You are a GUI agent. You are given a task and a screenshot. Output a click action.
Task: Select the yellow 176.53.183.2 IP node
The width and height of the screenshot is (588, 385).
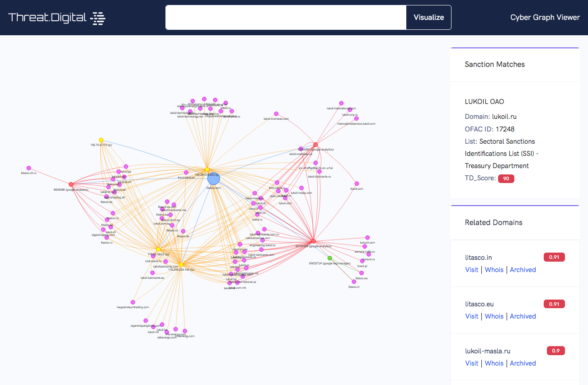tap(158, 249)
